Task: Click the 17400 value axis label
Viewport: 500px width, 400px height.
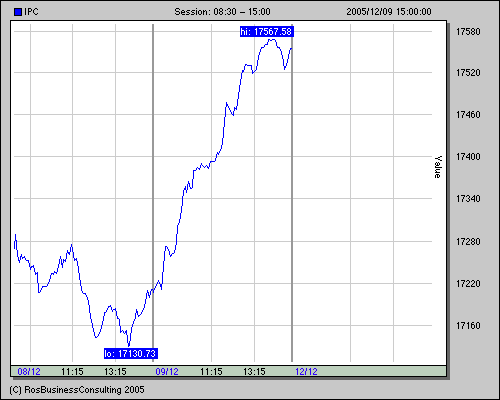Action: 468,156
